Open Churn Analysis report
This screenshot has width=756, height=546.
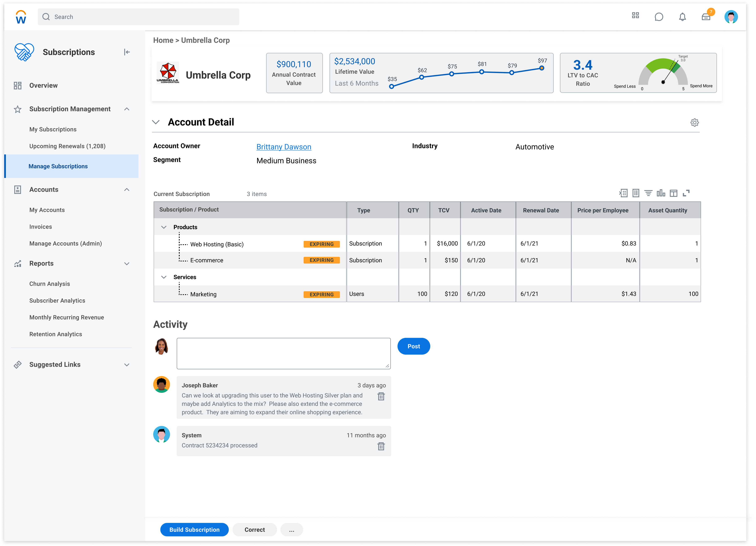tap(50, 284)
